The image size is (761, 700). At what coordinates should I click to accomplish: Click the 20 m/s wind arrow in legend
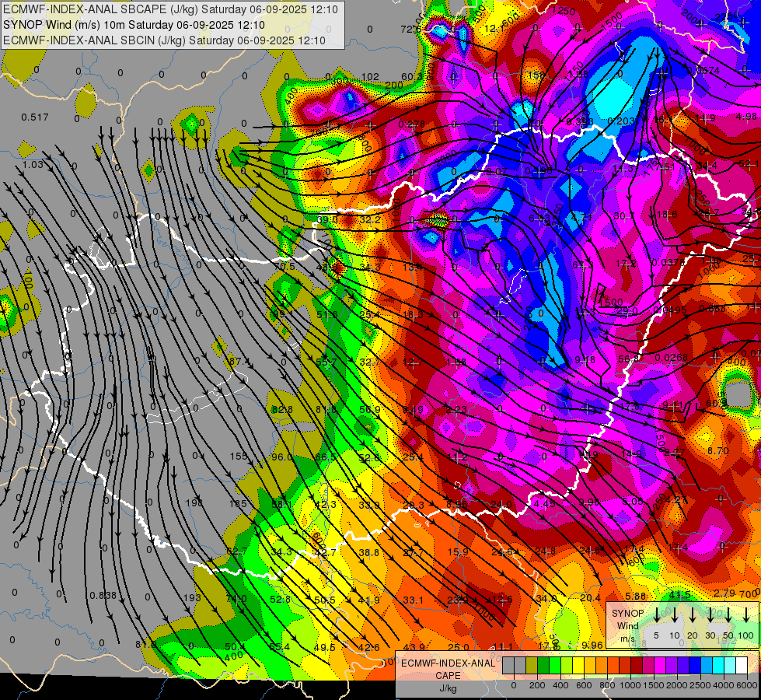tap(692, 614)
